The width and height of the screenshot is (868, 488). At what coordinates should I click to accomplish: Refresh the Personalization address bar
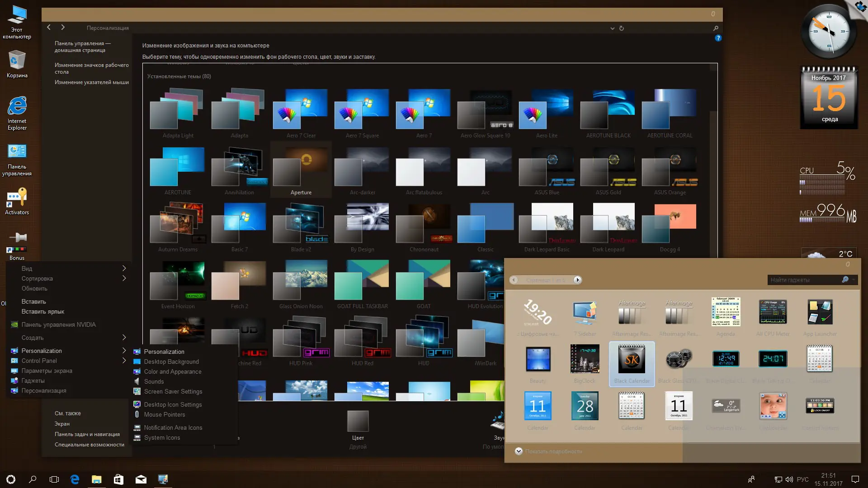(622, 28)
